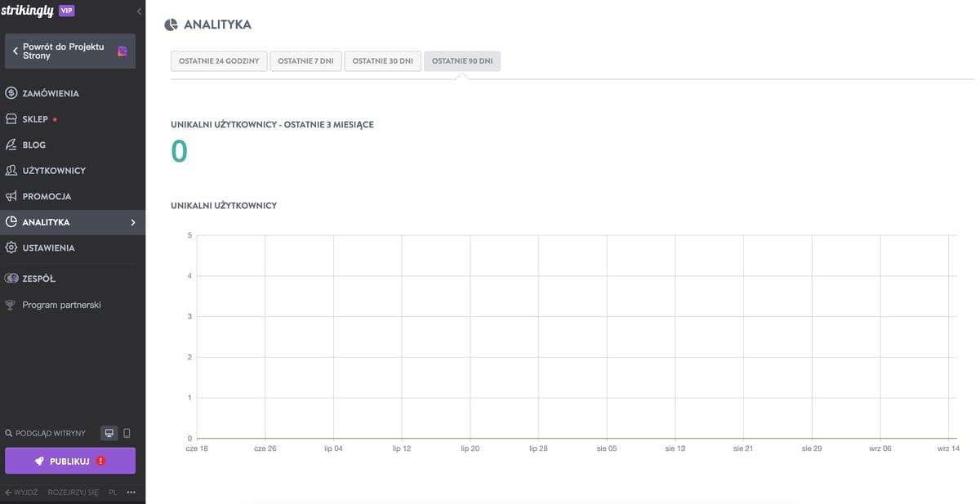Click the Program partnerski trophy icon
This screenshot has height=504, width=980.
[11, 305]
